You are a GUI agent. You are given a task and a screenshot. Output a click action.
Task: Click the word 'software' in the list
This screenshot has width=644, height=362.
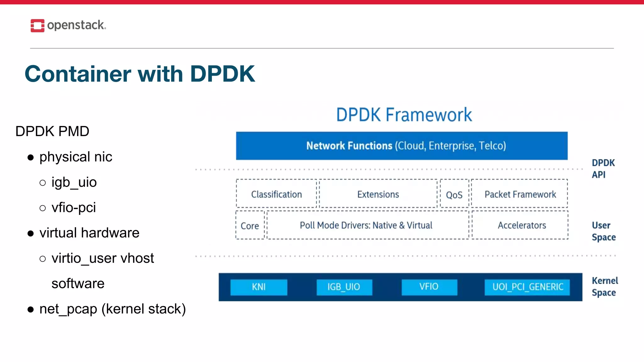pyautogui.click(x=78, y=283)
